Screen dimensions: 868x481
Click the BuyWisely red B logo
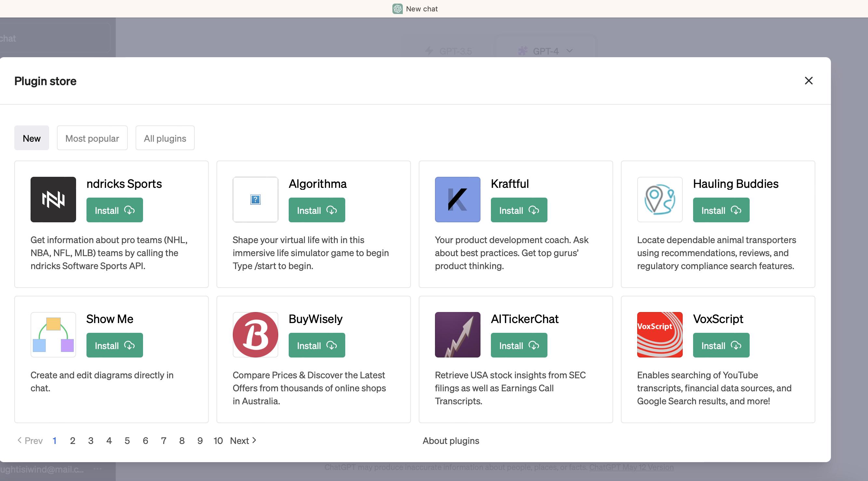coord(255,334)
